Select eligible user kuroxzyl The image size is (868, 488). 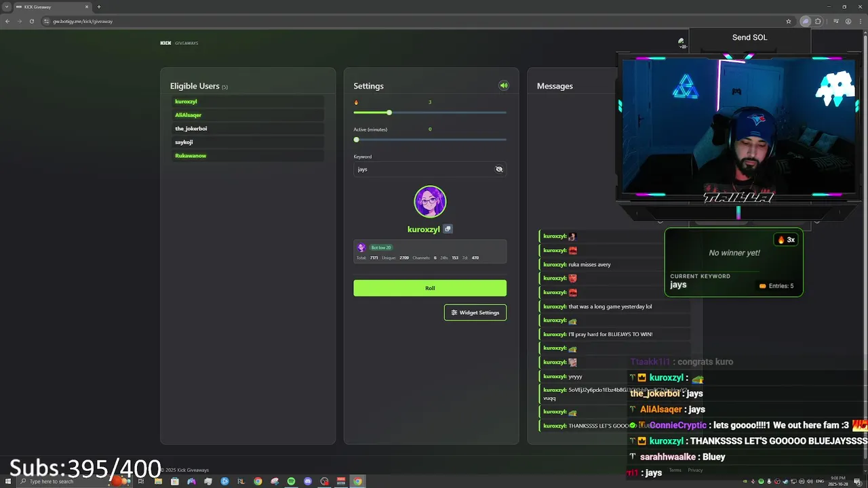coord(248,102)
